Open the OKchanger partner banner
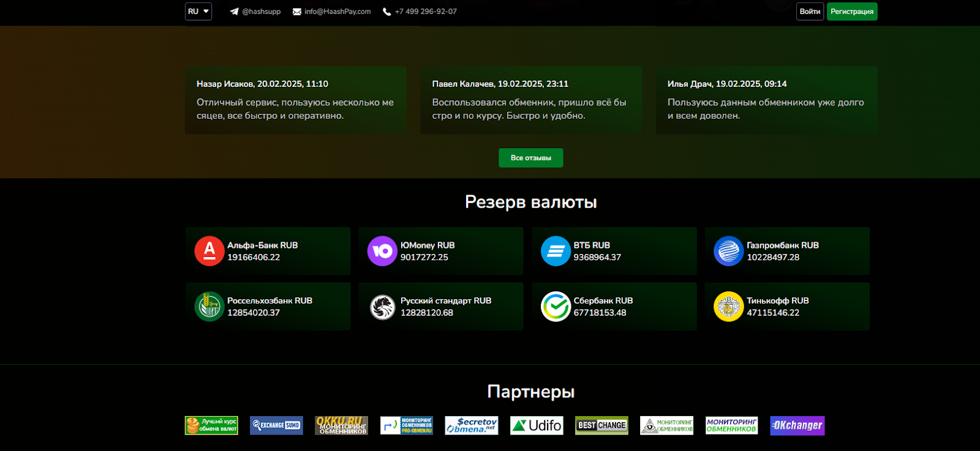Screen dimensions: 980x451 point(797,425)
